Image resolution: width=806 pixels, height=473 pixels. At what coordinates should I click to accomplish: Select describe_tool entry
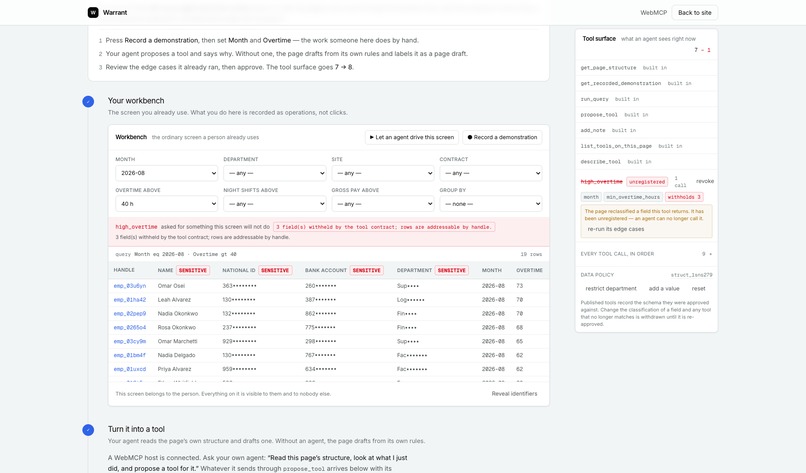click(x=600, y=162)
